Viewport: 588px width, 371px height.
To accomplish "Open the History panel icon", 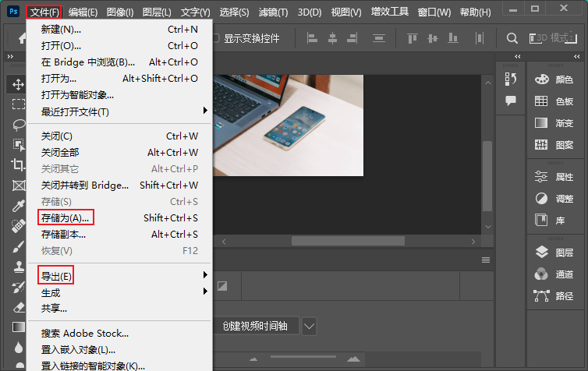I will pos(511,79).
